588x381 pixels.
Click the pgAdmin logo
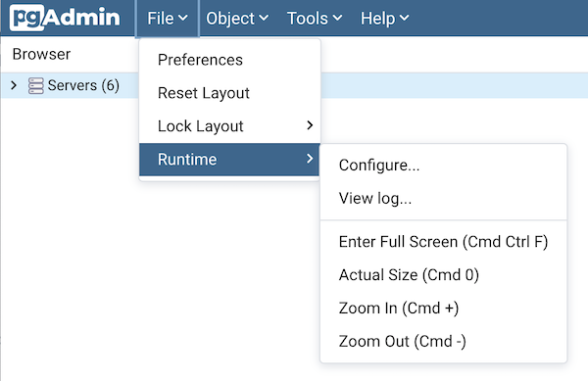pyautogui.click(x=65, y=18)
